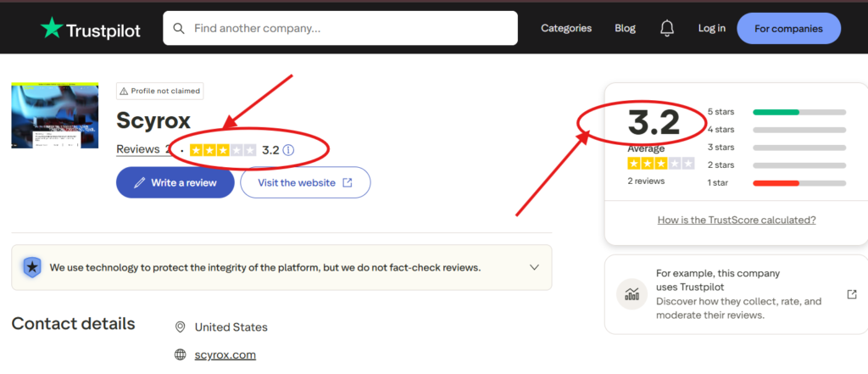Click the search magnifier icon
Screen dimensions: 868x374
pyautogui.click(x=179, y=28)
